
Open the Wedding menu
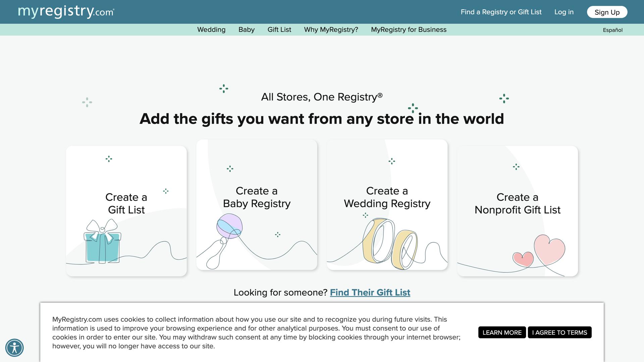coord(211,29)
